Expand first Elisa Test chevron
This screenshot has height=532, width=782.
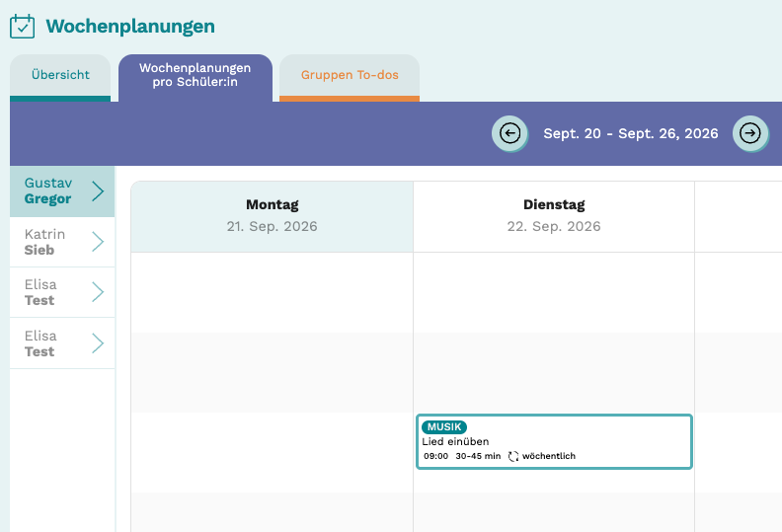point(99,292)
